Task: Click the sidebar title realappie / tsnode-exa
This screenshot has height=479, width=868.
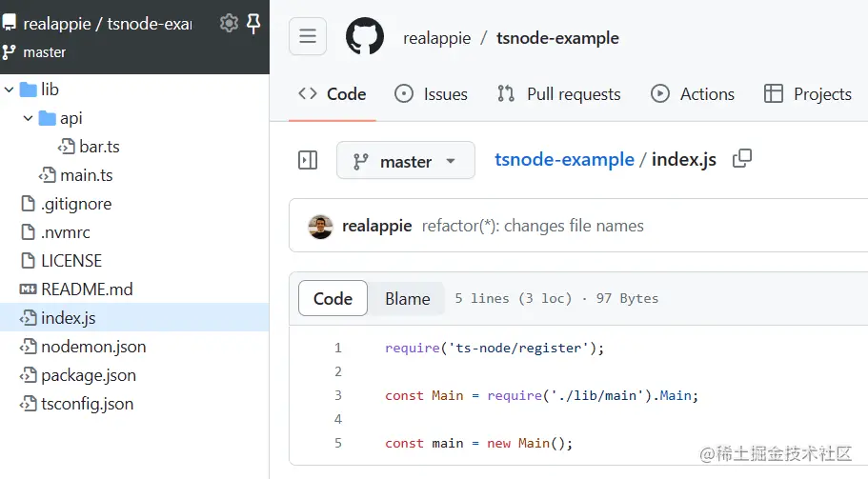Action: click(108, 24)
